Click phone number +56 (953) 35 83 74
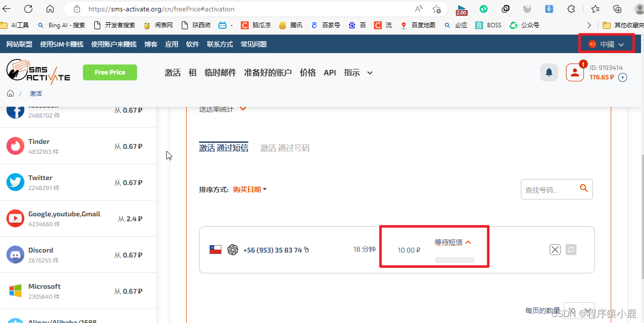Viewport: 644px width, 323px height. click(x=273, y=250)
